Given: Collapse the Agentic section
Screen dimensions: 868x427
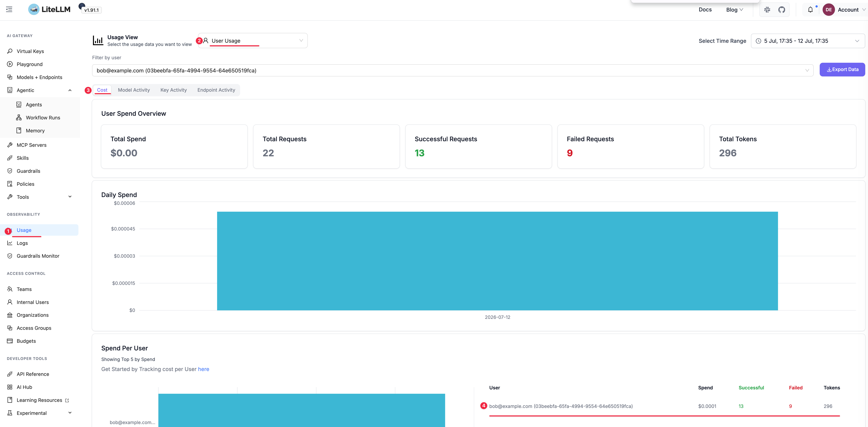Looking at the screenshot, I should tap(70, 90).
